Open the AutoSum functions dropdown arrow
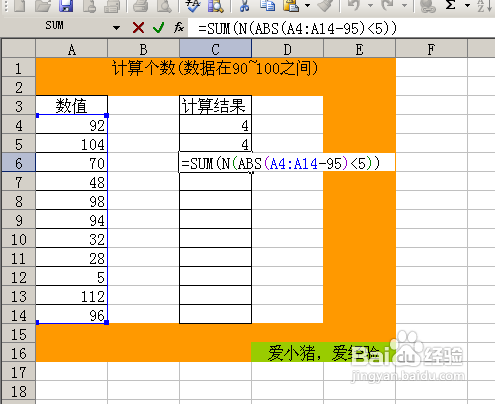This screenshot has height=404, width=495. 467,5
